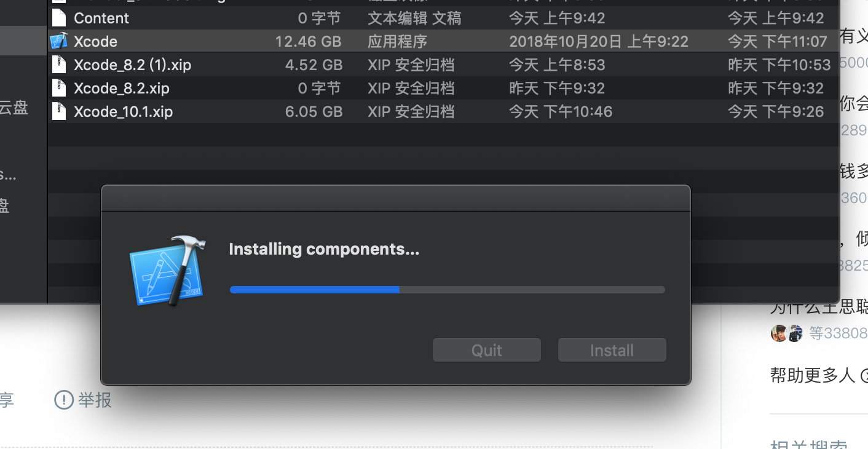Image resolution: width=868 pixels, height=449 pixels.
Task: Click the Quit button in dialog
Action: (x=486, y=350)
